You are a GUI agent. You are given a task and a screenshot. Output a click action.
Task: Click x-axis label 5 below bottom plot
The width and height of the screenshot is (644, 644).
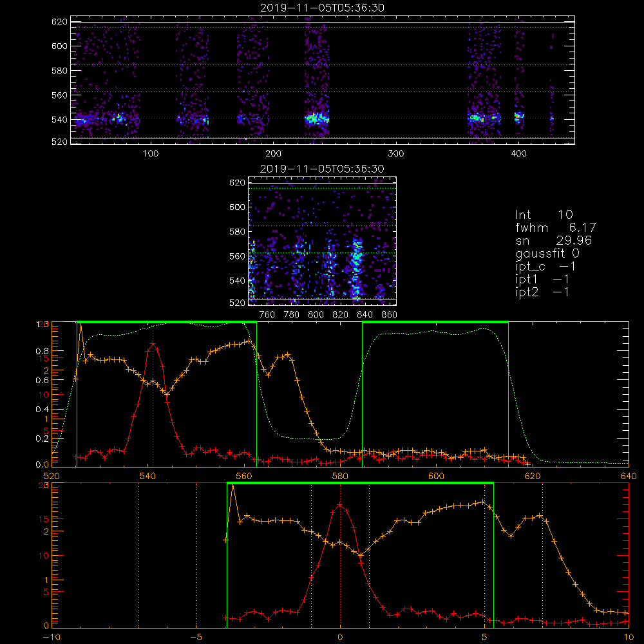[484, 637]
